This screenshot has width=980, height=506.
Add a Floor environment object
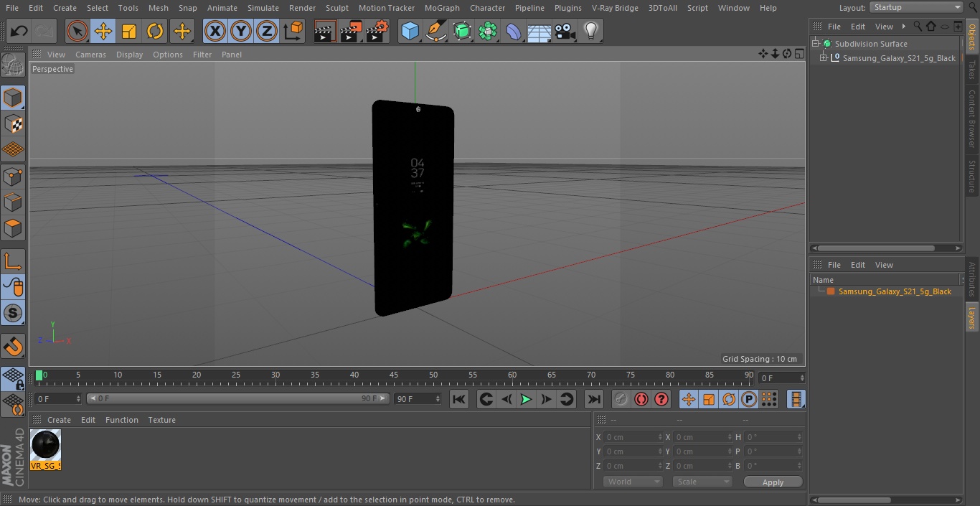tap(540, 31)
